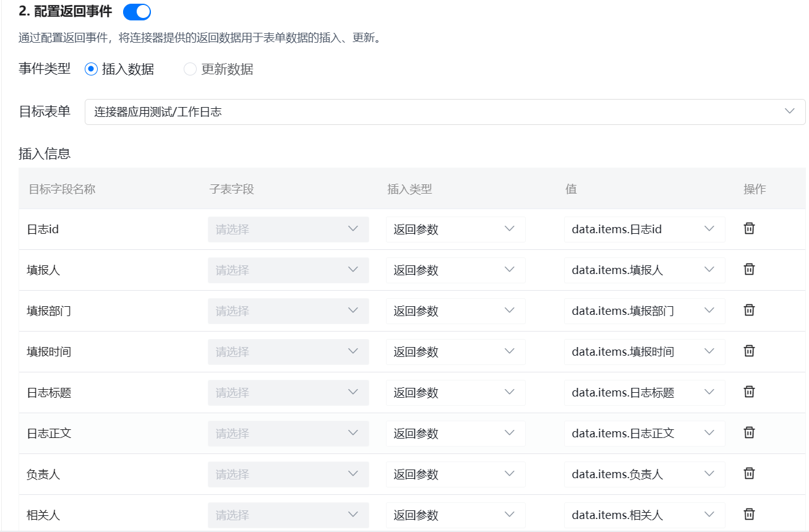Click 子表字段 selector in 日志正文 row

point(288,434)
